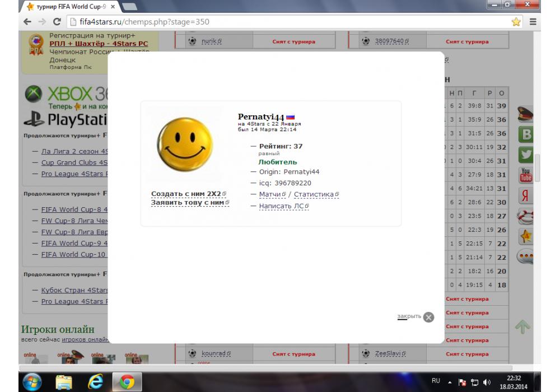This screenshot has width=560, height=392.
Task: Bookmark this page with the star icon
Action: tap(516, 22)
